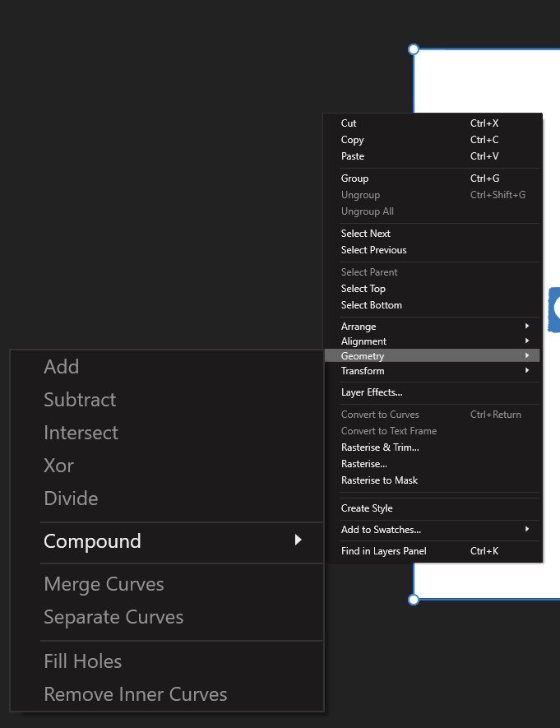
Task: Choose Rasterise & Trim
Action: click(x=433, y=447)
